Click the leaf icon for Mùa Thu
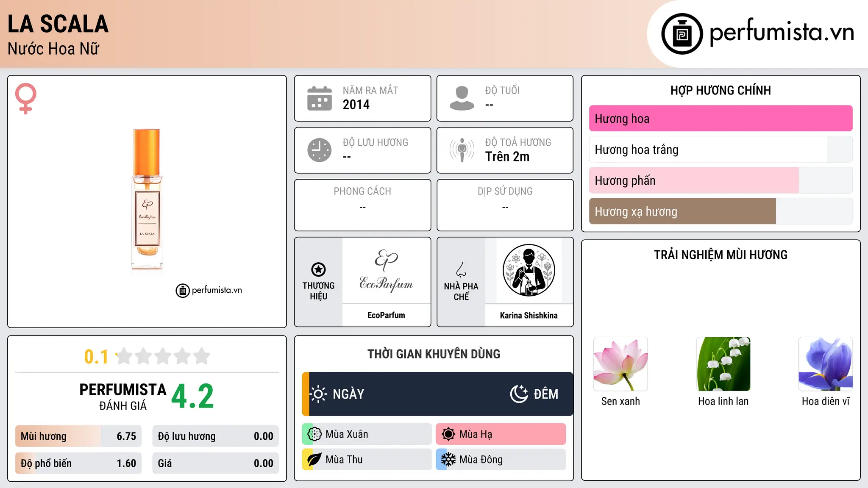This screenshot has height=488, width=868. (x=314, y=460)
